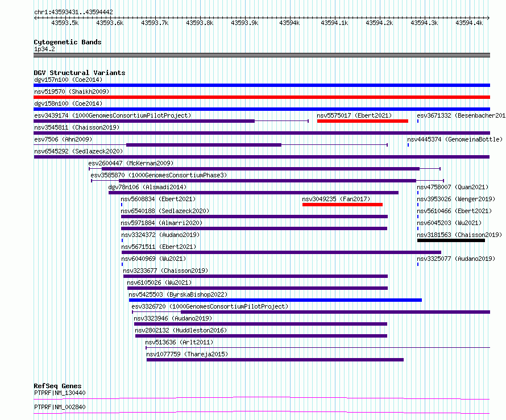Click nsv6045203 (Wu2021) label

pyautogui.click(x=449, y=223)
